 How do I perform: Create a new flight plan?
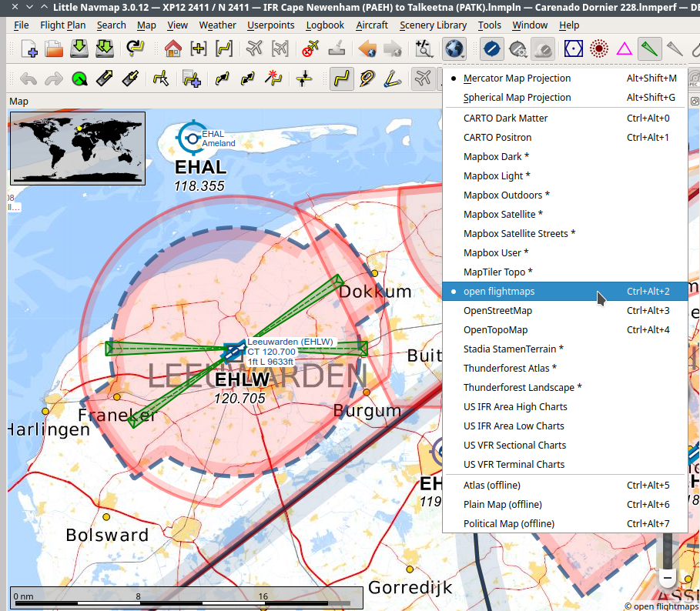click(x=29, y=48)
